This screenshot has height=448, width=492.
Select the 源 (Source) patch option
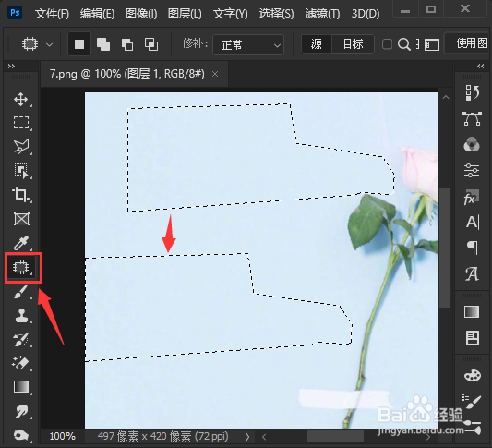pos(317,44)
